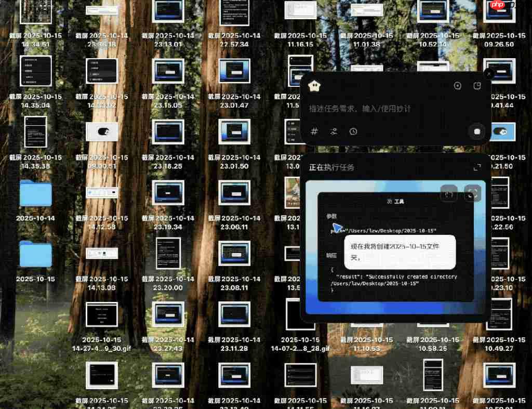Select screenshot 2025-10-14 23.20.00 file
532x409 pixels.
click(168, 254)
